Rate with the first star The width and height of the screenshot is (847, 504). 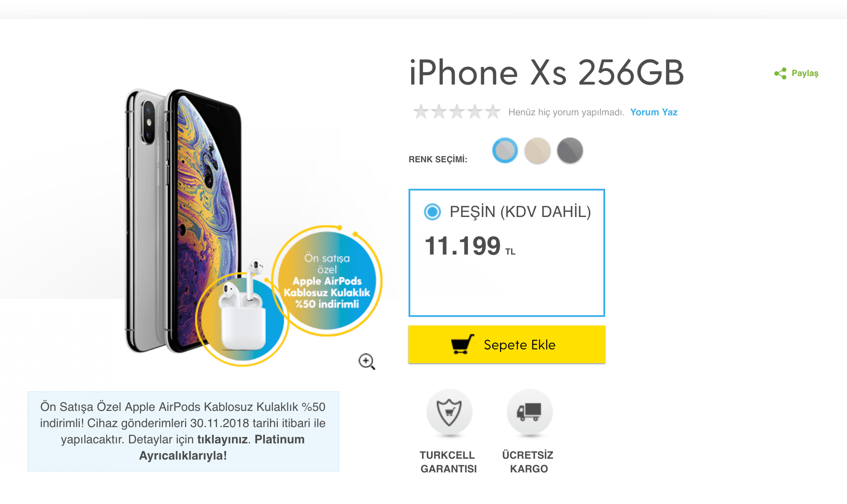(421, 111)
